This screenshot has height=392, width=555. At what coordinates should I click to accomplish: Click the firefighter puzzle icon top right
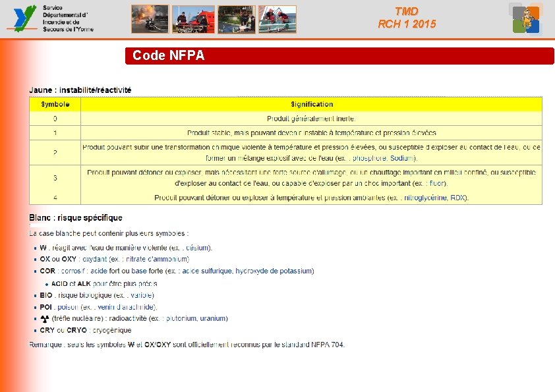(x=527, y=18)
